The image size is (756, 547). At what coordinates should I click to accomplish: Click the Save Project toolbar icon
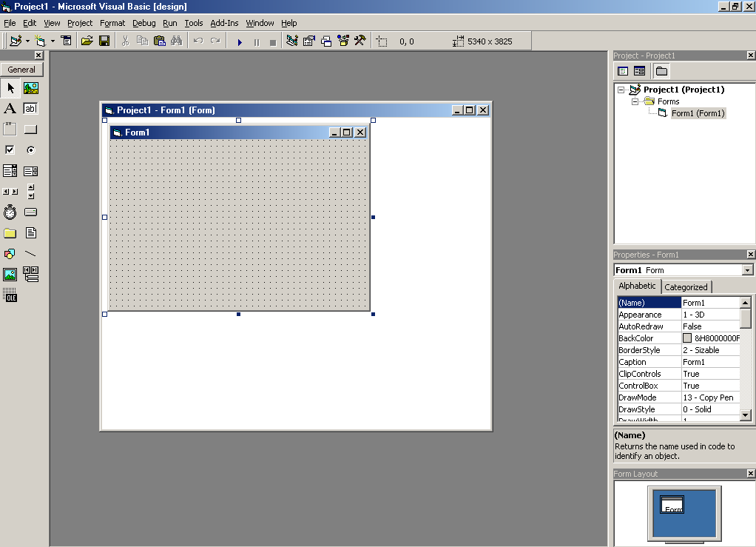tap(104, 41)
